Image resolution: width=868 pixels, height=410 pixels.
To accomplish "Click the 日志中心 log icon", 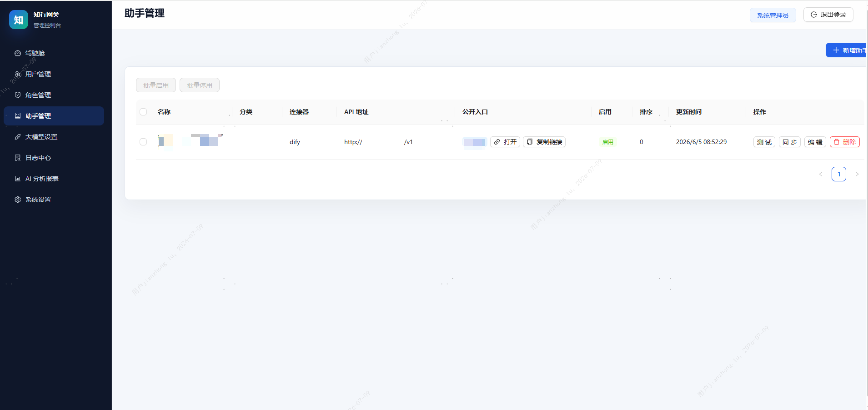I will 18,158.
